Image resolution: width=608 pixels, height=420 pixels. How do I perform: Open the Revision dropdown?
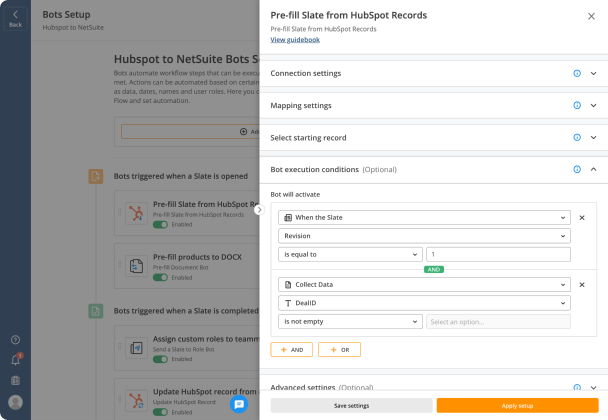424,236
